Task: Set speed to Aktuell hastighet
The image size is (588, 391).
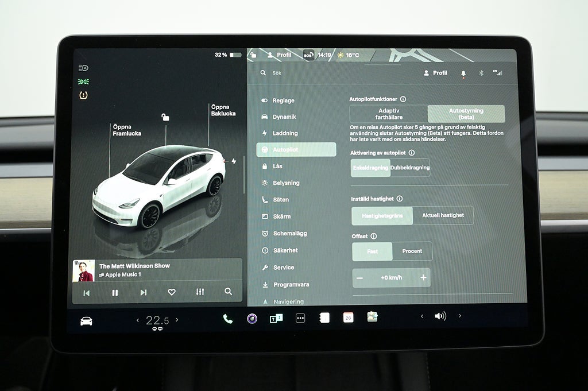Action: pyautogui.click(x=443, y=215)
